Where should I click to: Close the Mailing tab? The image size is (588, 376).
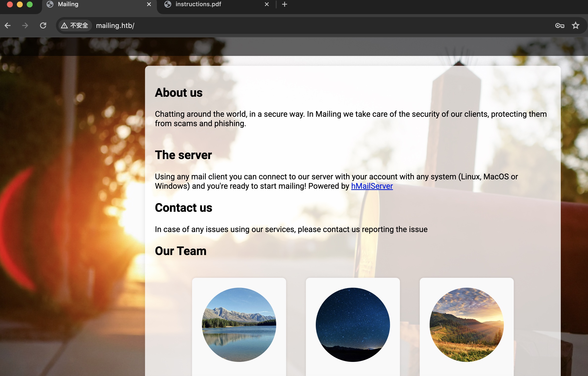[149, 4]
